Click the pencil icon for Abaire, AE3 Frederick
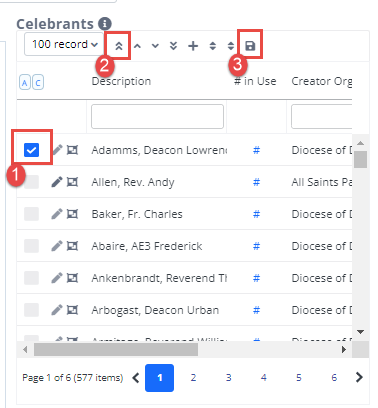This screenshot has height=408, width=378. tap(57, 246)
